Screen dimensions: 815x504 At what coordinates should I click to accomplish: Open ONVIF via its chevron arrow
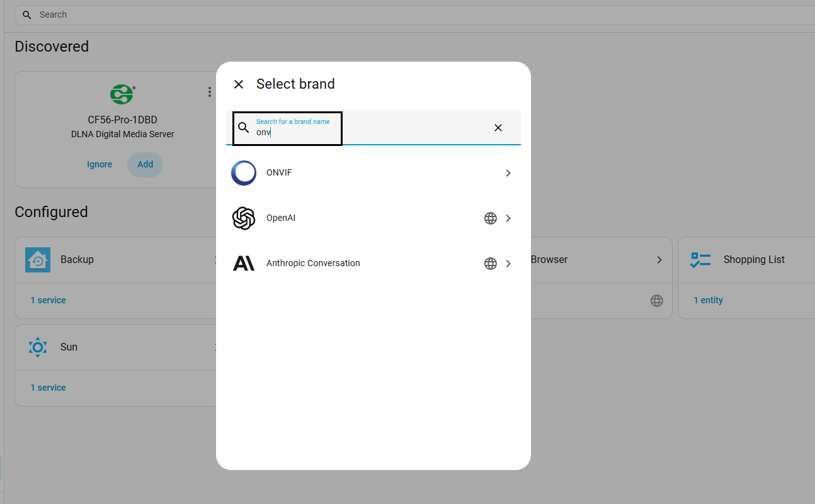pyautogui.click(x=508, y=173)
